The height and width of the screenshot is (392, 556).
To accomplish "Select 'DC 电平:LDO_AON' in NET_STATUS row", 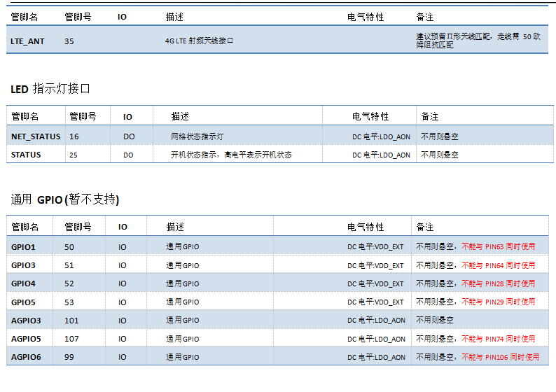I will click(381, 136).
